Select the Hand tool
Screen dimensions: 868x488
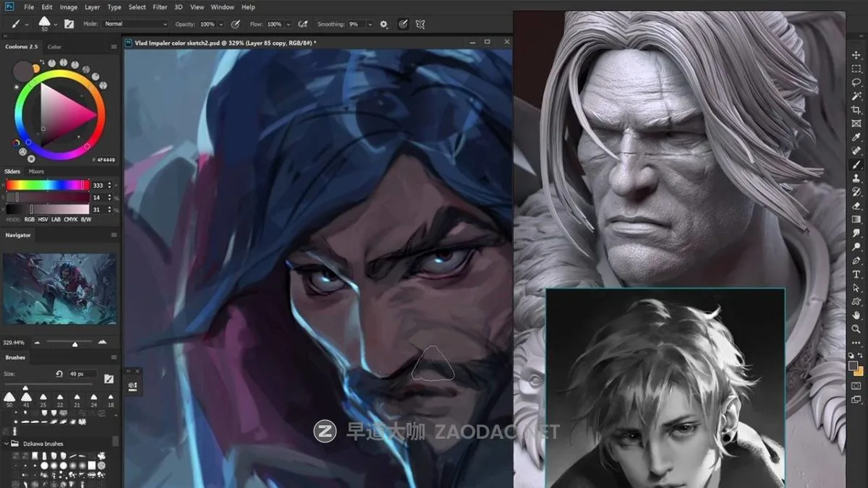pos(856,315)
